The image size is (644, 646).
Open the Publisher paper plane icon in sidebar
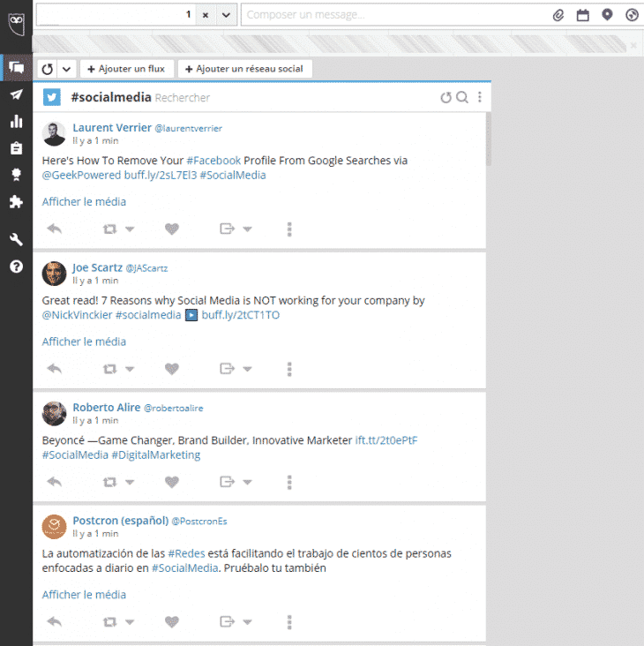point(16,94)
